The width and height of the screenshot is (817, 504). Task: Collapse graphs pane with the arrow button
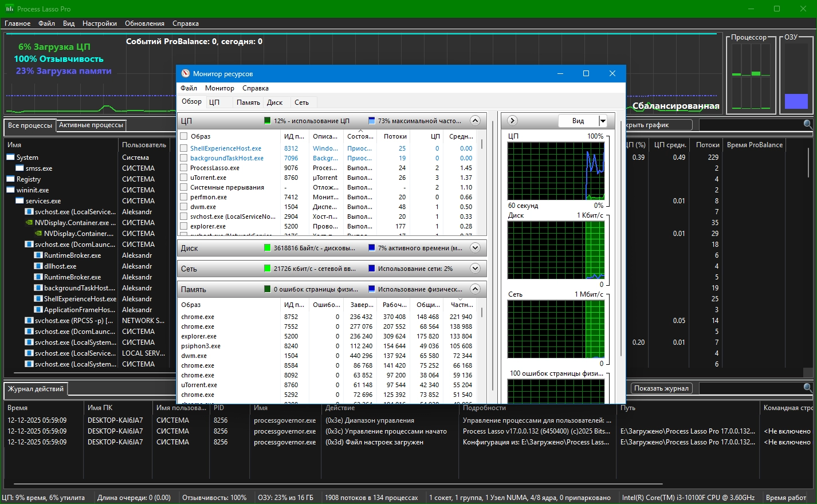tap(512, 121)
